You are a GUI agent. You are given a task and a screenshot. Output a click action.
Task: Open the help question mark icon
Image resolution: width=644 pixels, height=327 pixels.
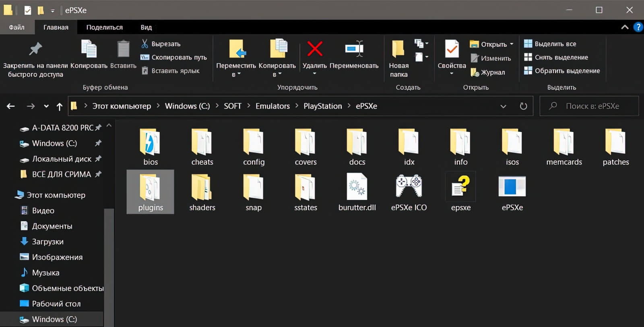tap(638, 27)
